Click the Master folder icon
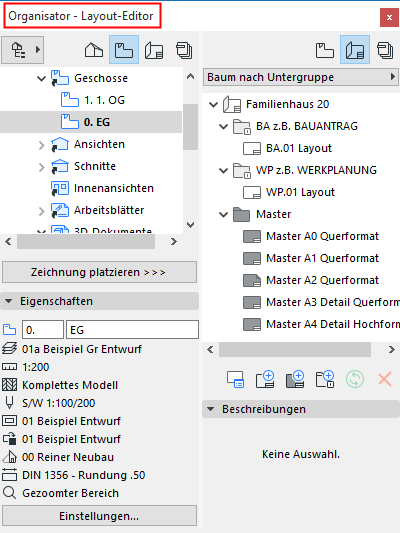 pyautogui.click(x=242, y=214)
